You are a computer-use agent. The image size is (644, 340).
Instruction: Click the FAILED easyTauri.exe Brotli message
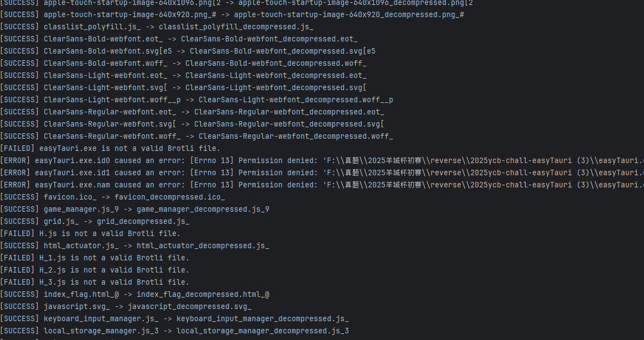(x=110, y=148)
